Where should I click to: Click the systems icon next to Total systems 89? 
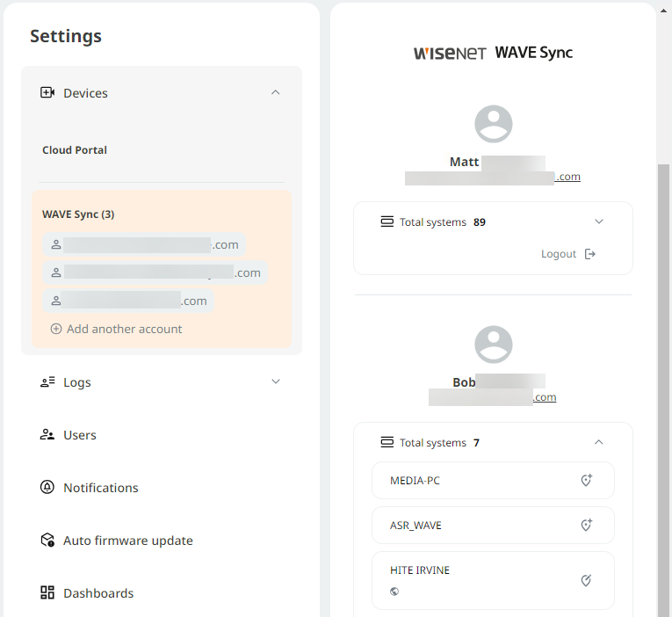pos(387,221)
